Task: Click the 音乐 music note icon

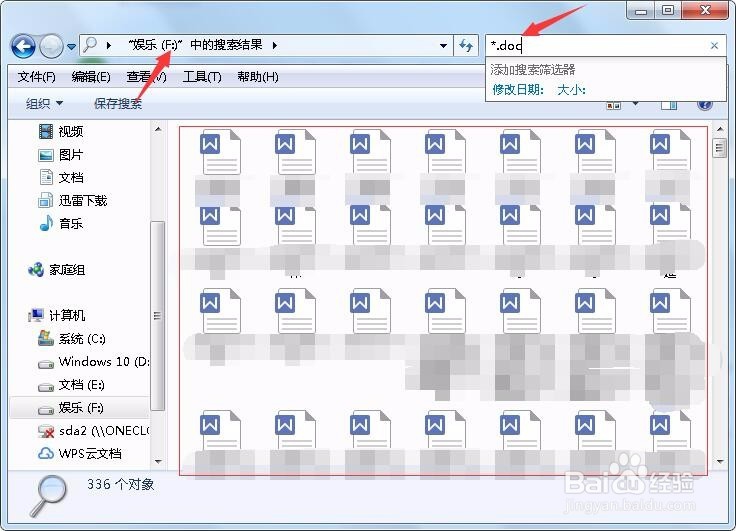Action: 46,223
